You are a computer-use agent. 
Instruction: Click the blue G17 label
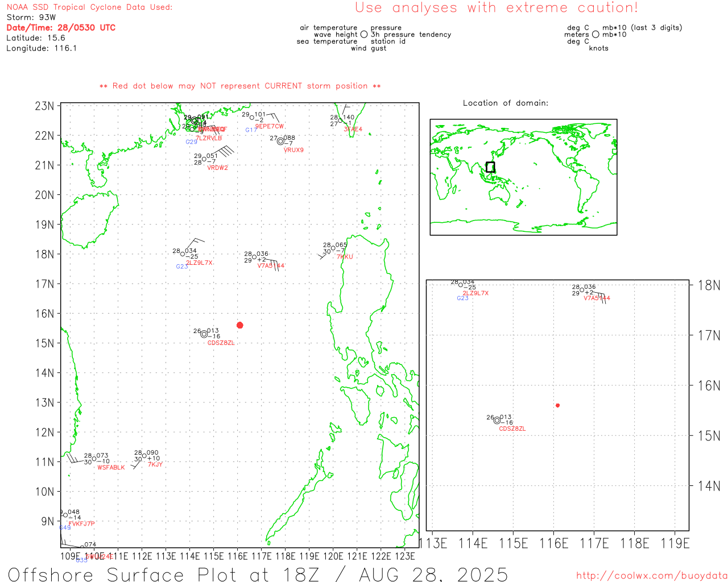(251, 130)
